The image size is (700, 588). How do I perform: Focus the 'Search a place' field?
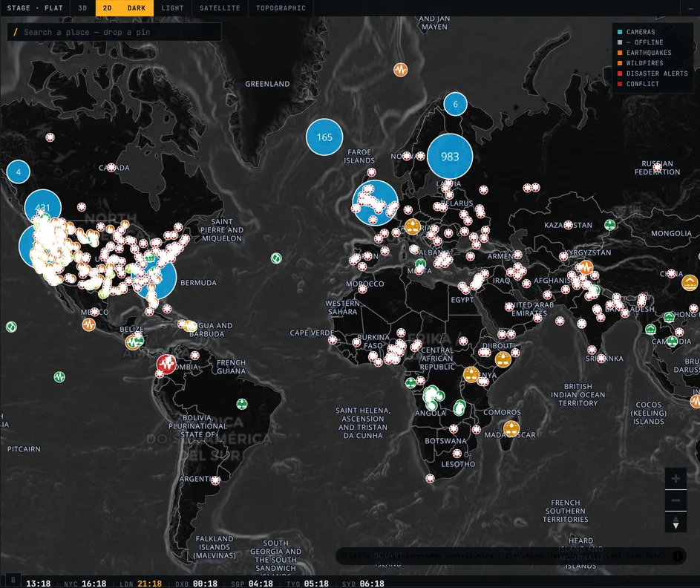[x=114, y=32]
